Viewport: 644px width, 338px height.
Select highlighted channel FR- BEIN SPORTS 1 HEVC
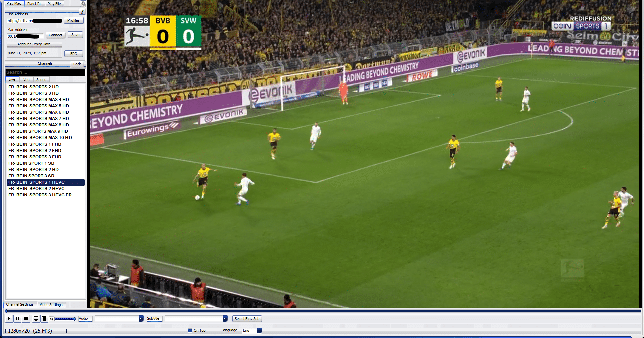point(46,182)
